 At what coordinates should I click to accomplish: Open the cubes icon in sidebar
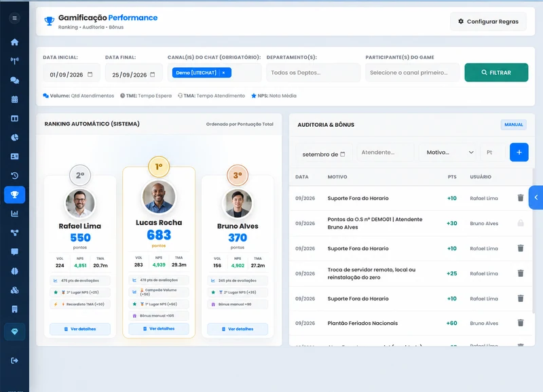click(x=14, y=290)
